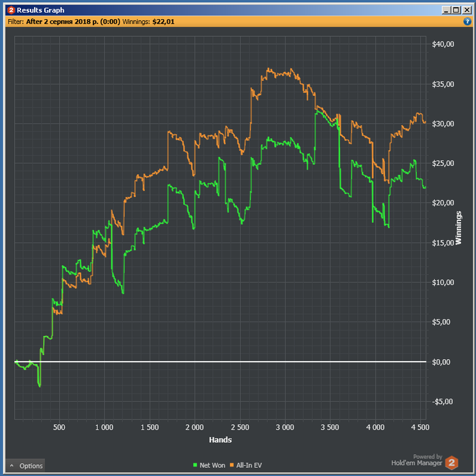The height and width of the screenshot is (476, 476).
Task: Click the filter text "After 2 серпня 2018 р. (0:00)"
Action: coord(73,22)
